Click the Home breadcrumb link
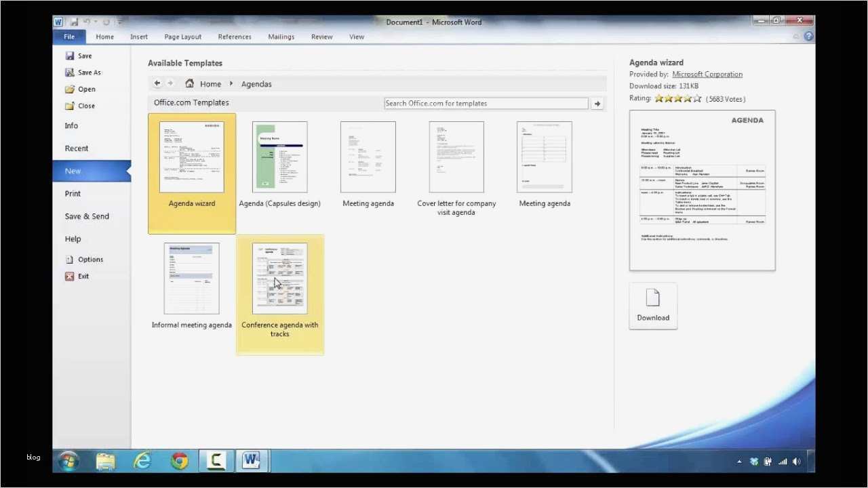 coord(210,84)
